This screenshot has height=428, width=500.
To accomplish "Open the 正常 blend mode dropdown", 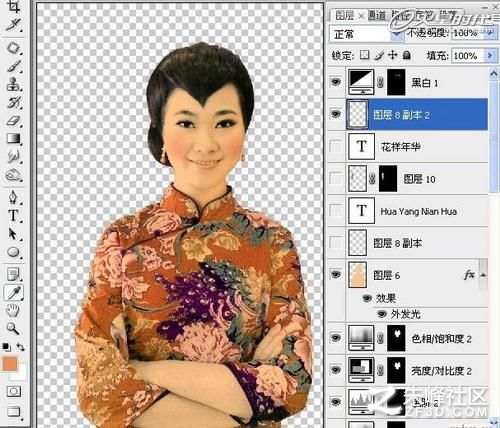I will [x=366, y=34].
